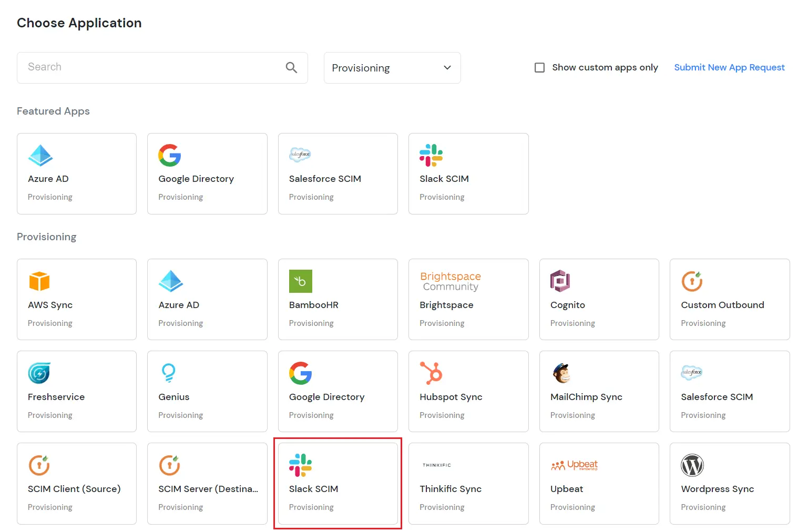Click the Search input field

pos(162,68)
